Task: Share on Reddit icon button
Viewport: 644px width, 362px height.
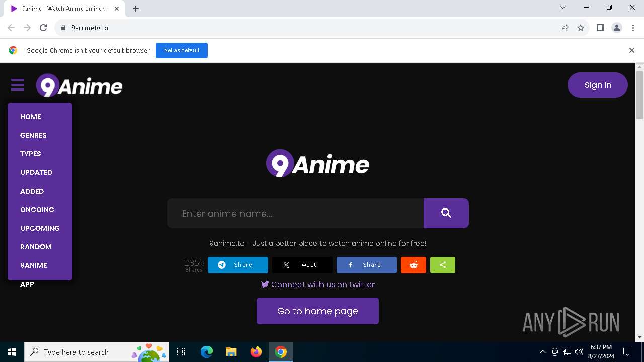Action: (x=414, y=265)
